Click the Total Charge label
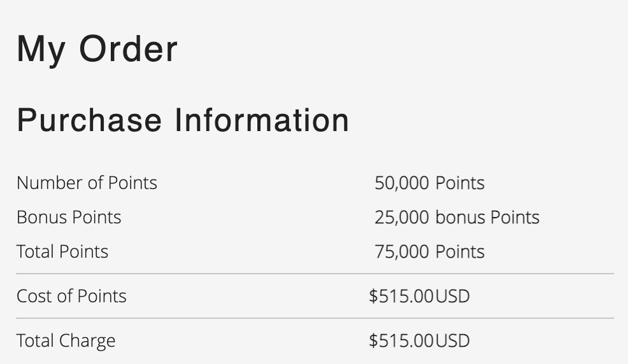Viewport: 628px width, 364px height. click(66, 341)
